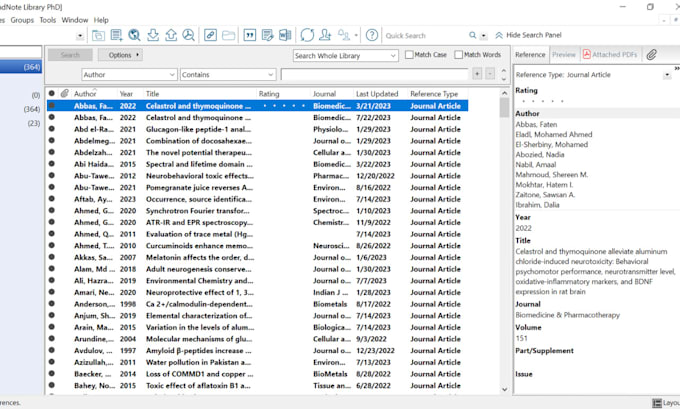The height and width of the screenshot is (409, 680).
Task: Click the Go to Word Processor icon
Action: (285, 35)
